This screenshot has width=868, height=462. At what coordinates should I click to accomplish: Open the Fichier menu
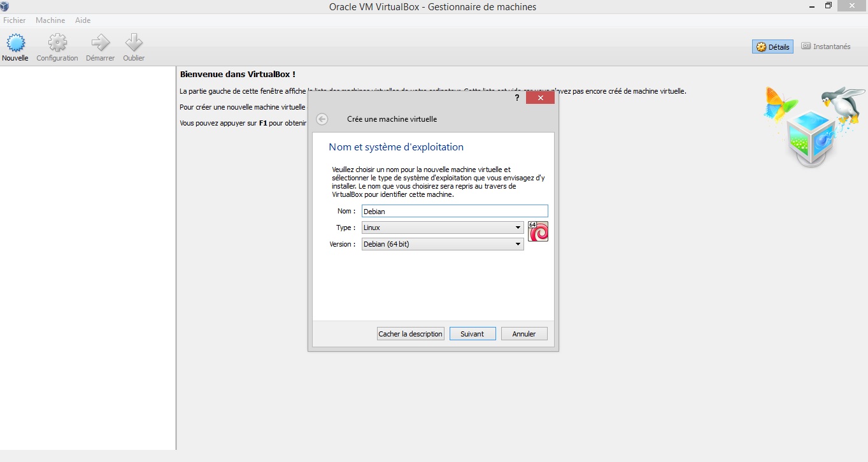15,20
